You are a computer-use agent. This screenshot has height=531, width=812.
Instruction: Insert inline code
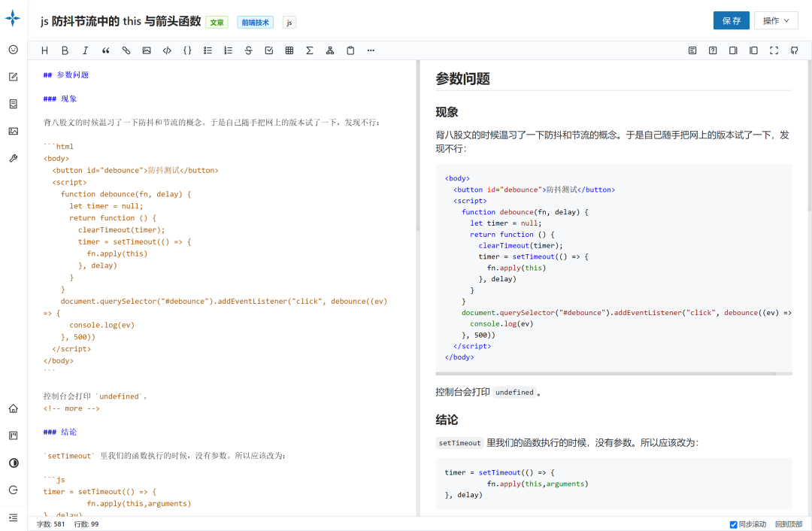click(x=167, y=50)
